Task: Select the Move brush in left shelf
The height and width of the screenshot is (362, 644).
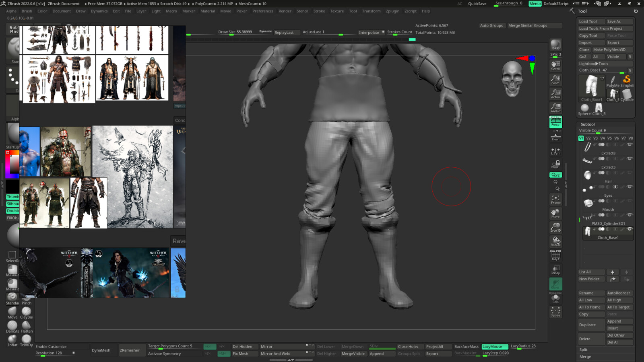Action: (12, 313)
